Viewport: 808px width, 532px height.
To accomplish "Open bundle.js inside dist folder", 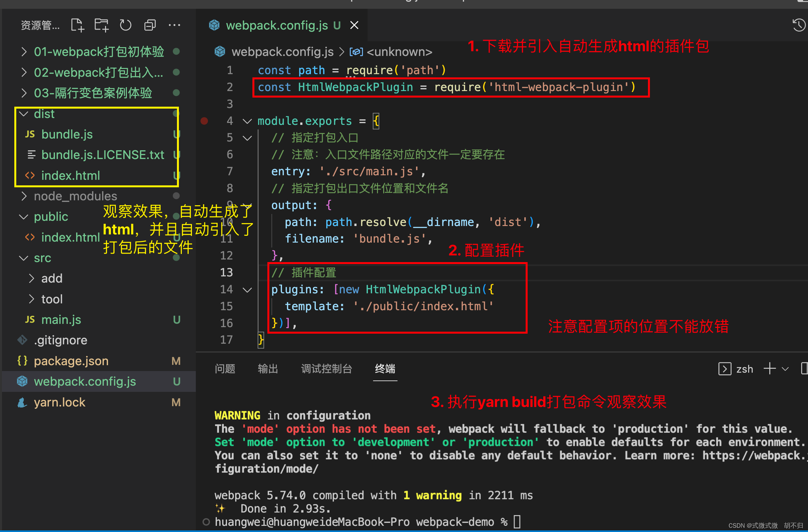I will click(x=67, y=135).
